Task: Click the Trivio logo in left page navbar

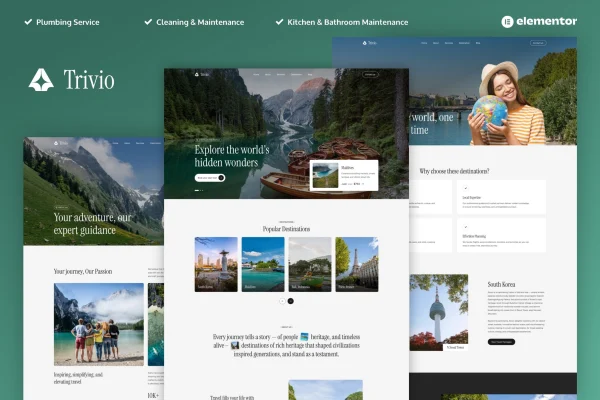Action: [61, 143]
